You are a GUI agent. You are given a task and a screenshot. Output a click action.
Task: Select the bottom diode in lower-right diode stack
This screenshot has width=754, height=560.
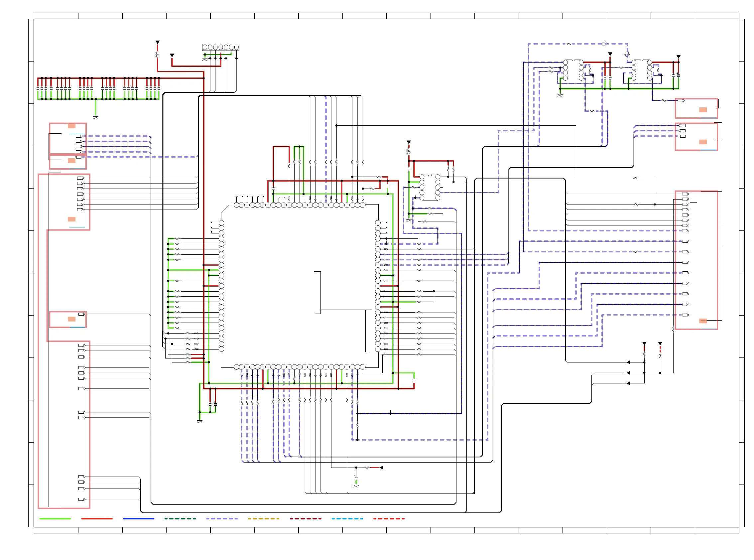coord(628,383)
